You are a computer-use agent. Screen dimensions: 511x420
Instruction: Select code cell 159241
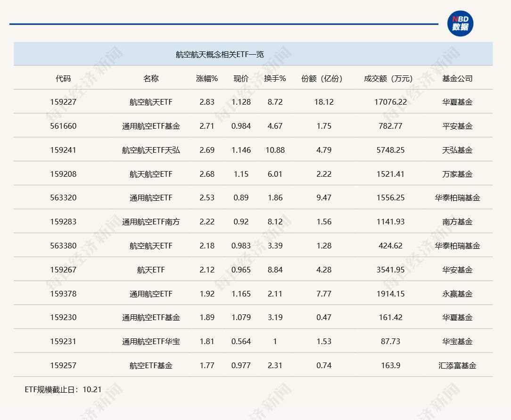click(63, 150)
